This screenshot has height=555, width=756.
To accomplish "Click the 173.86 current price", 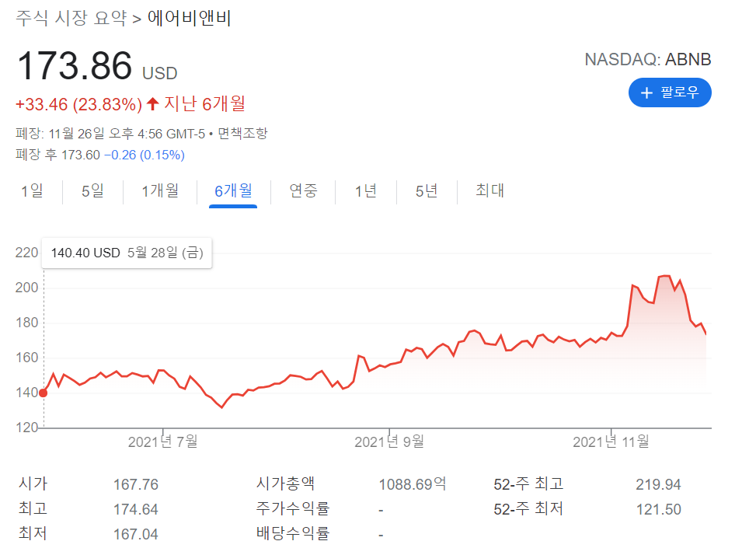I will point(75,65).
